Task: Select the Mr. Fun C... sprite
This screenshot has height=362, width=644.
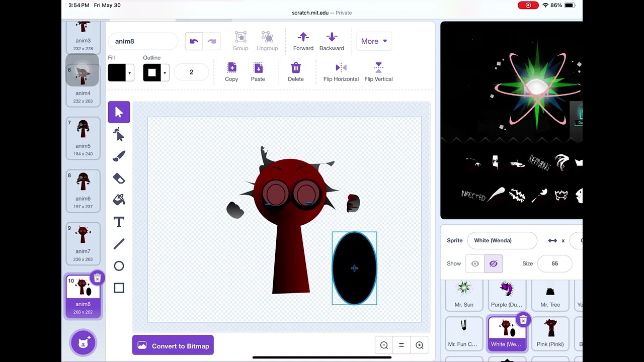Action: pos(464,333)
